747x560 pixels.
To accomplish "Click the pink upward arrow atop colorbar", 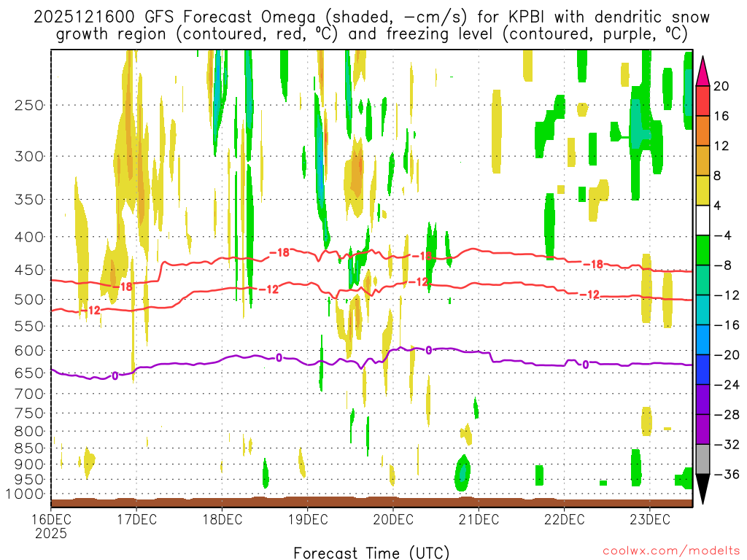I will pos(703,71).
